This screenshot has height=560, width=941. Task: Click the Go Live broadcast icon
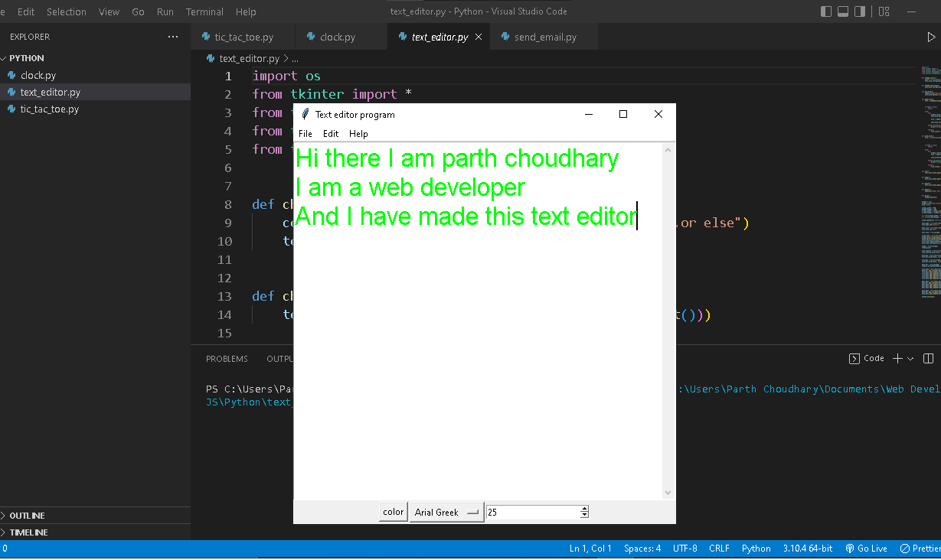click(850, 549)
